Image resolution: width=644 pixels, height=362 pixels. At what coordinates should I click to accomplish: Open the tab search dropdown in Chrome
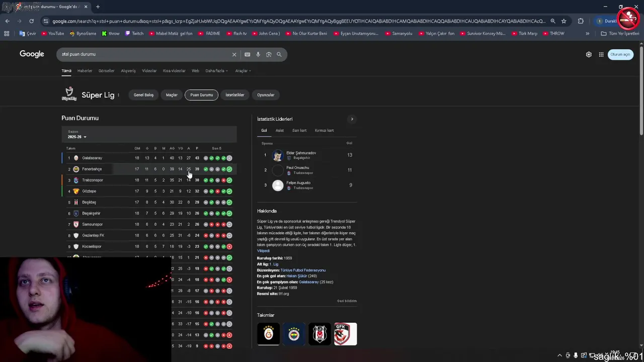click(x=7, y=7)
